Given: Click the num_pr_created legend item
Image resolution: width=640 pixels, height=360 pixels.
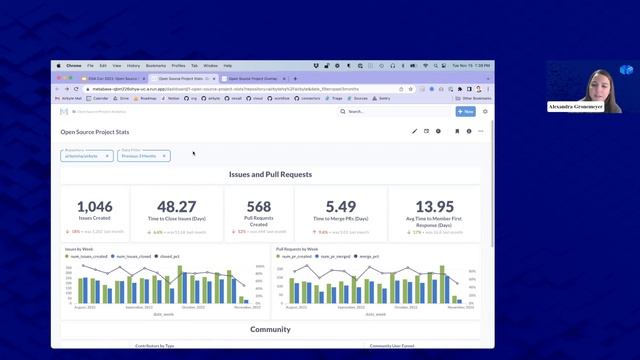Looking at the screenshot, I should pyautogui.click(x=294, y=256).
